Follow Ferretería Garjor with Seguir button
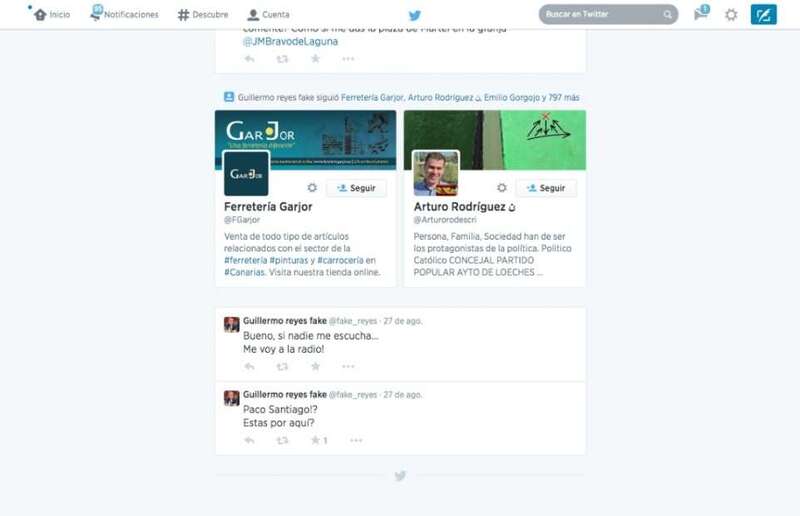 [x=356, y=188]
